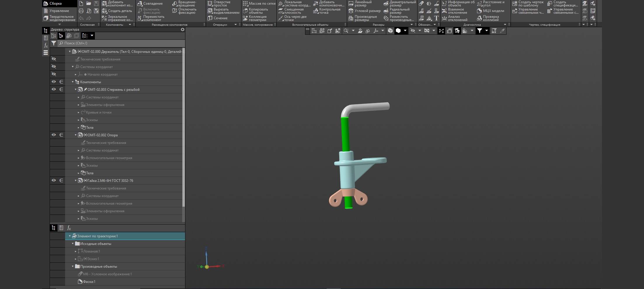
Task: Collapse the ОМТ-02.003 Стержень с резьбой node
Action: [76, 90]
